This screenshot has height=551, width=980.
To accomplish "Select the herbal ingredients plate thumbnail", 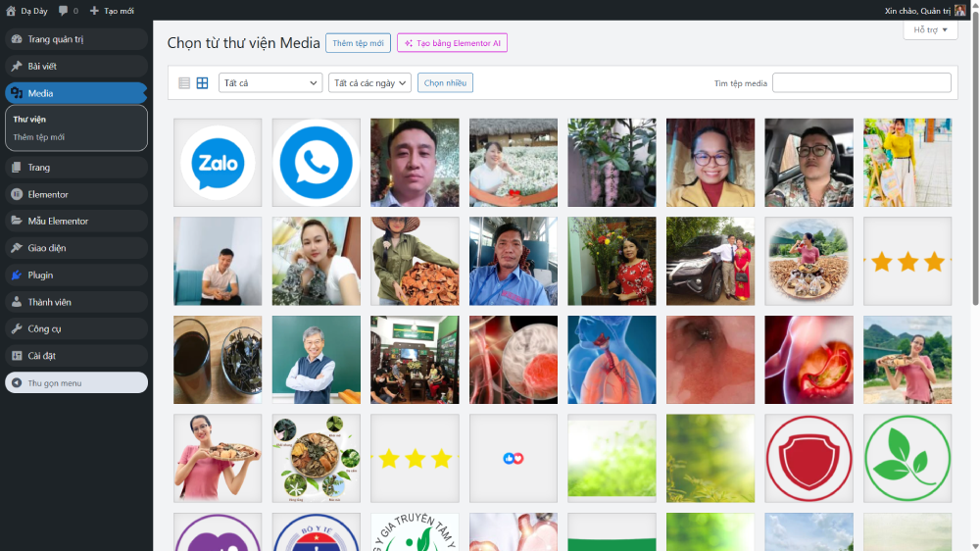I will [317, 459].
